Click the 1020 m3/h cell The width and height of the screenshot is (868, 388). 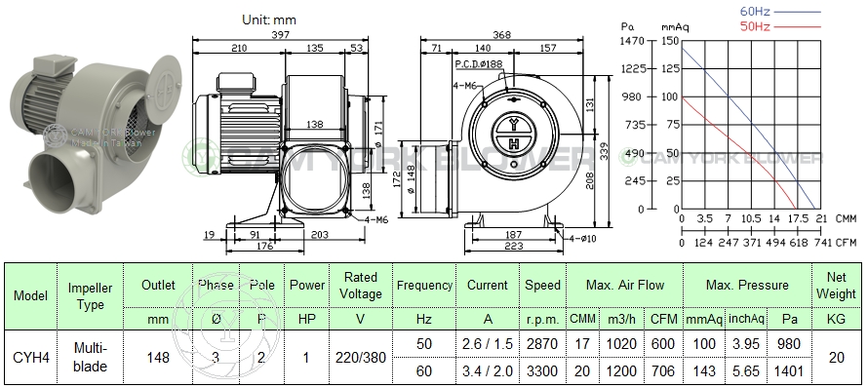tap(621, 344)
